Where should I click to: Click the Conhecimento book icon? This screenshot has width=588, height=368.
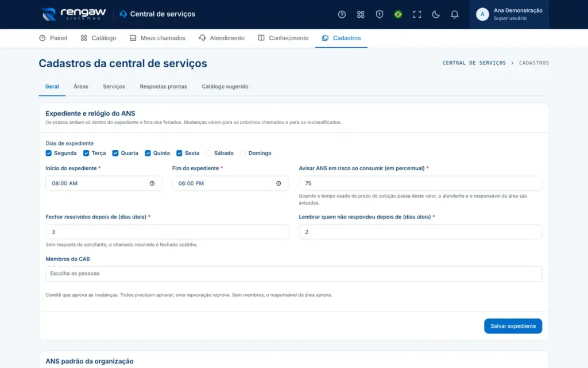point(261,38)
